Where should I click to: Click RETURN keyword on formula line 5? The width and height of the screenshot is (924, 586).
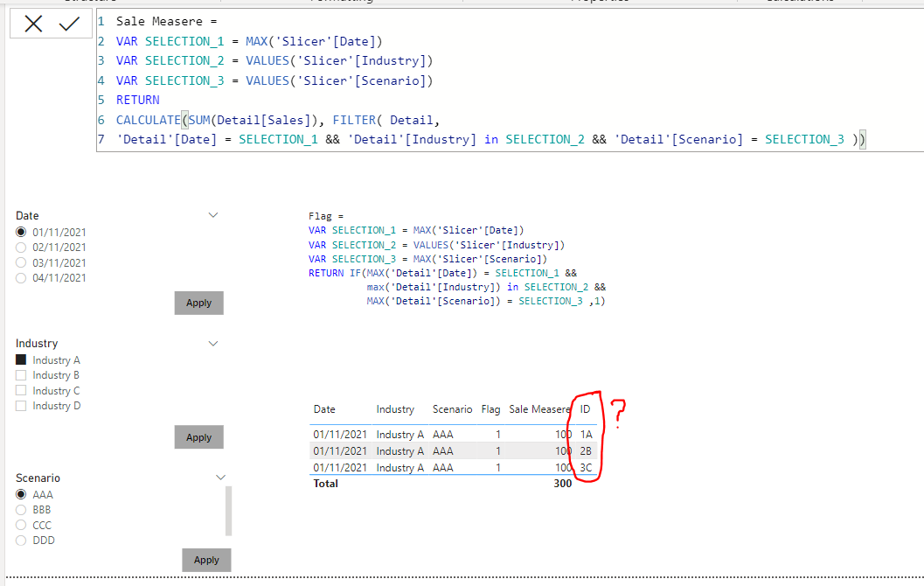[x=138, y=100]
